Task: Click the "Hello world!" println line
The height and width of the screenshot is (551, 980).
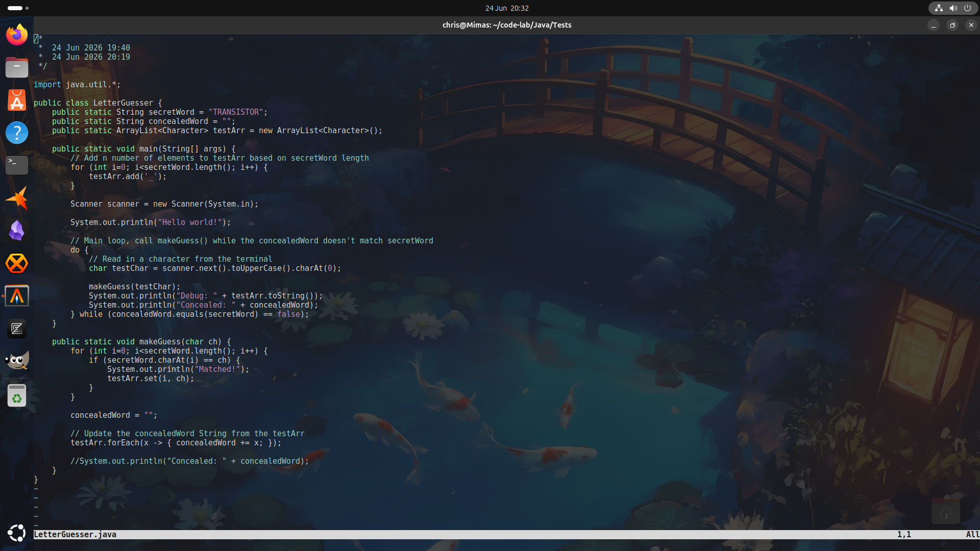Action: 151,222
